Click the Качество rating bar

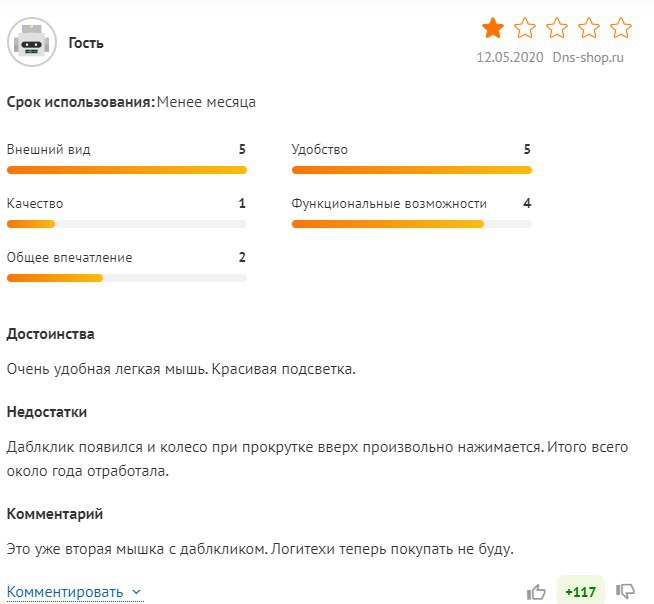tap(126, 224)
